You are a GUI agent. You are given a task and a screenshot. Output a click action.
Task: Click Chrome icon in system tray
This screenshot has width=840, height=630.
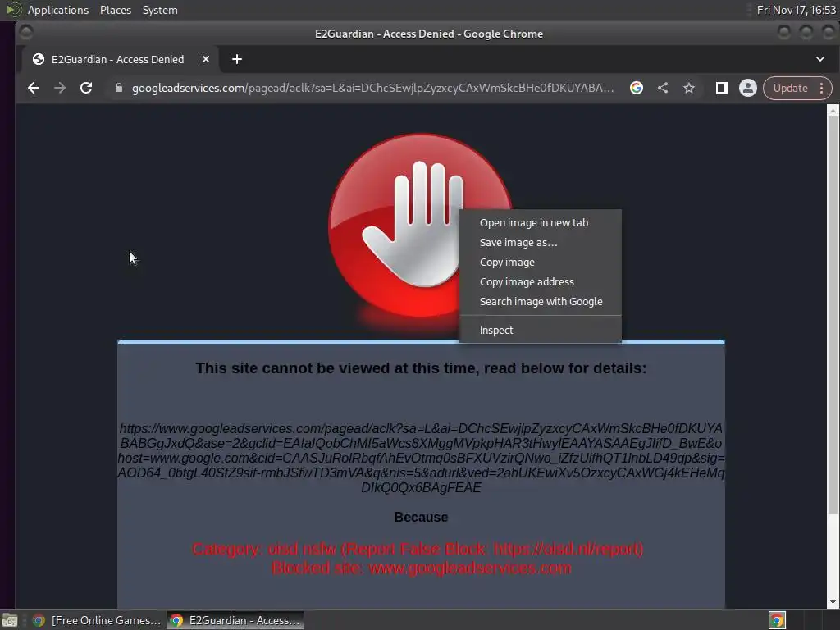777,620
